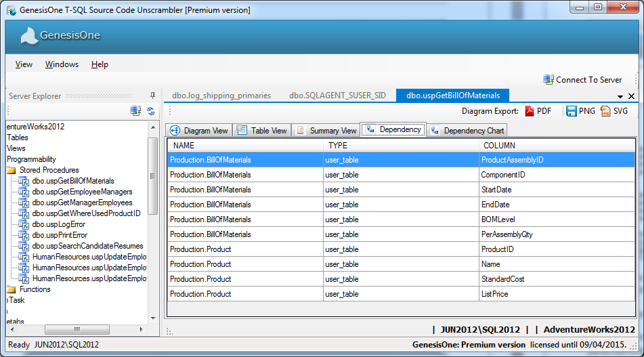Click the Dependency Chart tab icon
The image size is (644, 357).
coord(435,130)
